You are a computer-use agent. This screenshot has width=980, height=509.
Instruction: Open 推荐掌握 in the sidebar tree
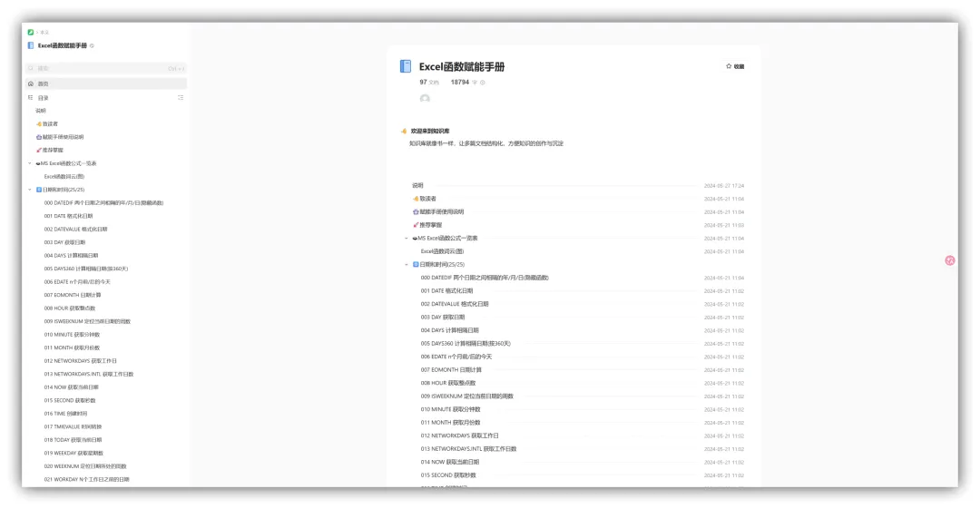click(x=50, y=150)
